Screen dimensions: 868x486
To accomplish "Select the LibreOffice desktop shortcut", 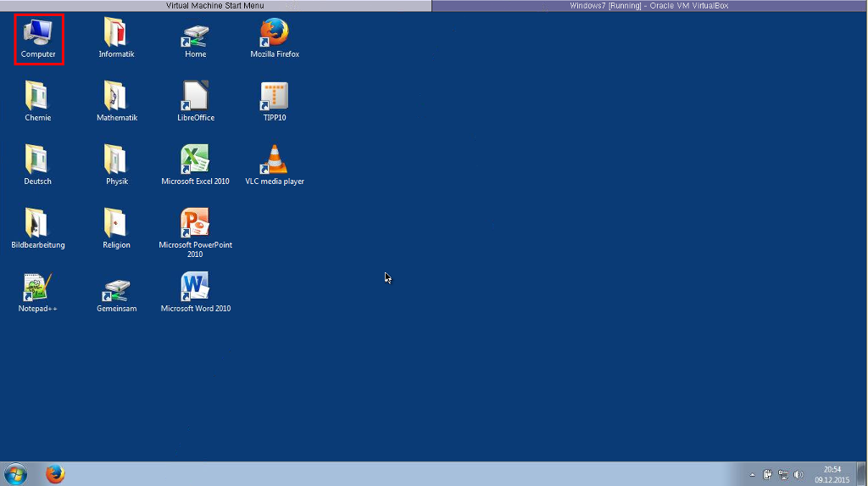I will (x=195, y=98).
